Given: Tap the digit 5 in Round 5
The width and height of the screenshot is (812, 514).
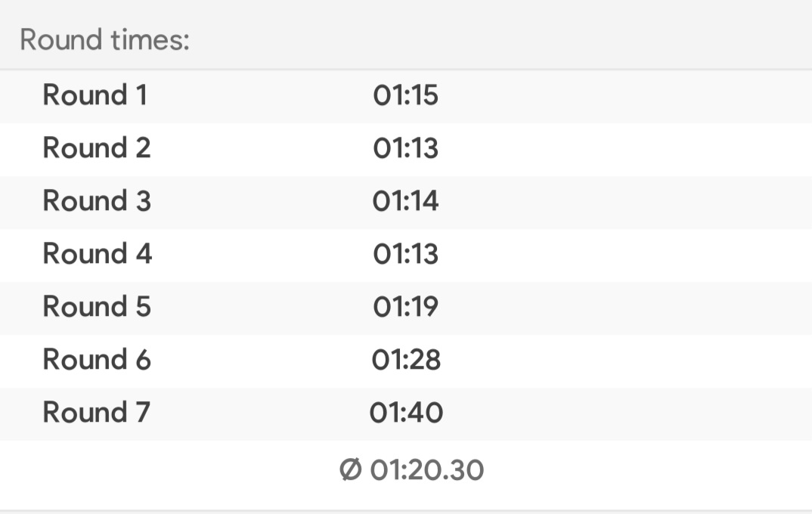Looking at the screenshot, I should pos(144,306).
